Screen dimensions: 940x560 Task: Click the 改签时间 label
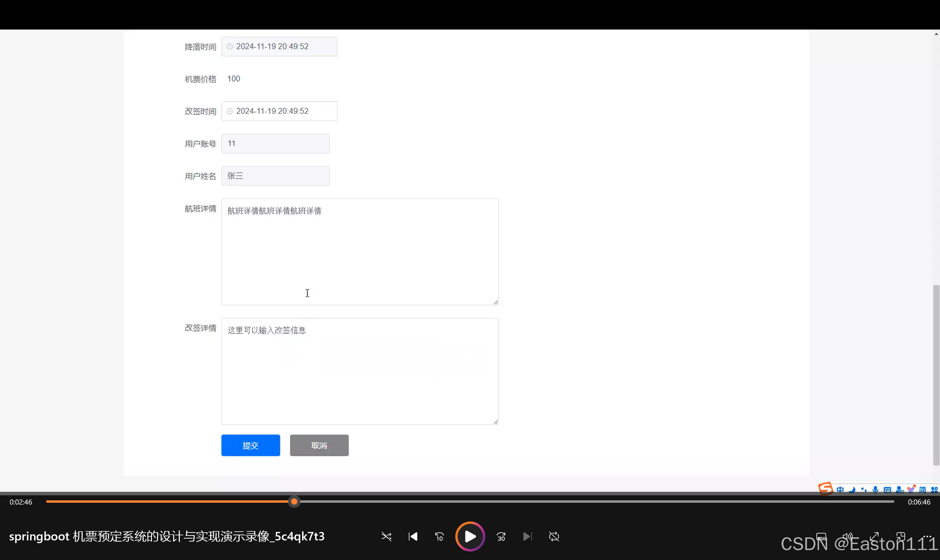(x=200, y=111)
